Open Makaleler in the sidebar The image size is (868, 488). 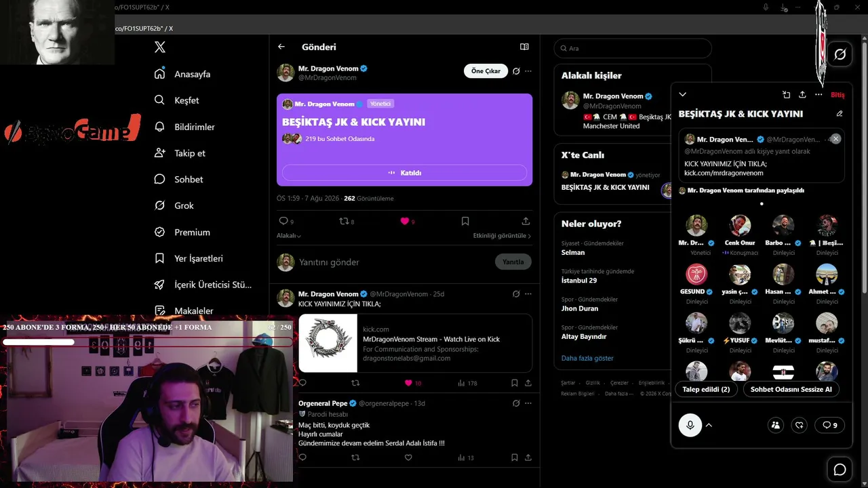[x=184, y=311]
